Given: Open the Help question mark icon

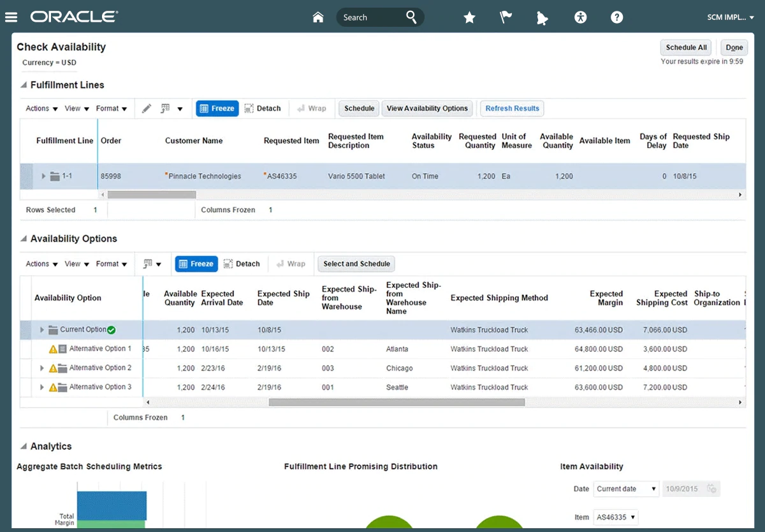Looking at the screenshot, I should pyautogui.click(x=616, y=17).
